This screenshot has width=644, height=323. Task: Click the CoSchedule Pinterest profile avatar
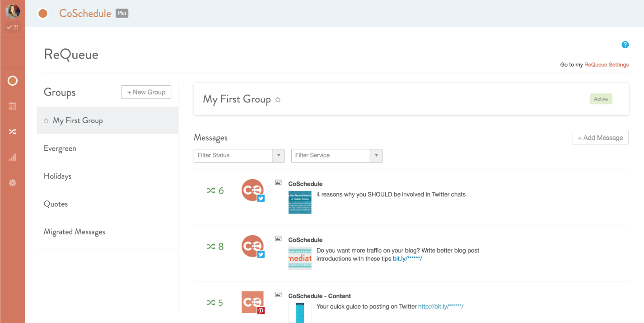[x=252, y=302]
